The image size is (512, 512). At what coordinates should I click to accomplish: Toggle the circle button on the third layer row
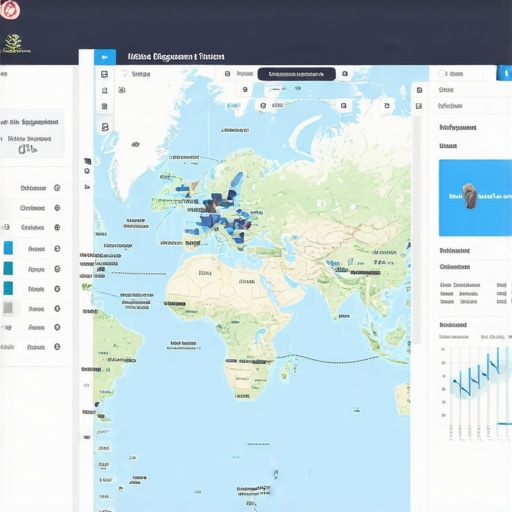[x=57, y=227]
